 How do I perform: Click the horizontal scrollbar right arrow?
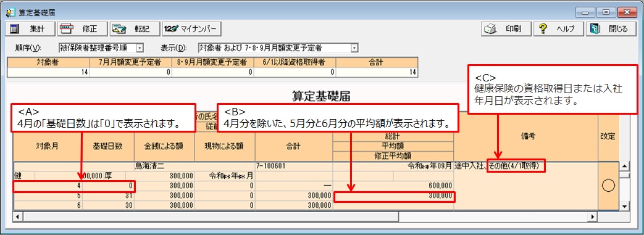pos(593,216)
